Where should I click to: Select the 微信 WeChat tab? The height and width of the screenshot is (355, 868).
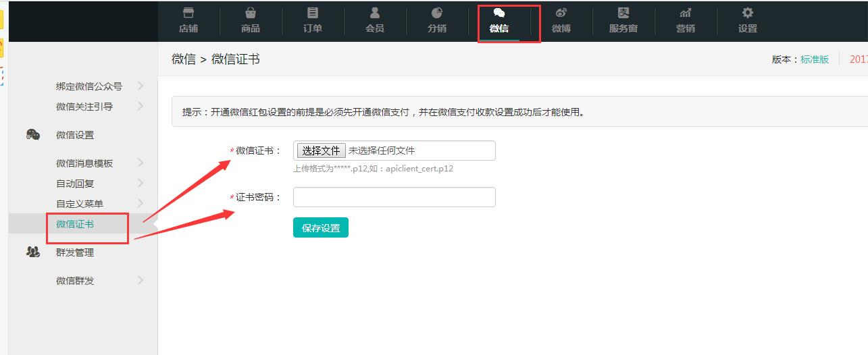click(499, 22)
